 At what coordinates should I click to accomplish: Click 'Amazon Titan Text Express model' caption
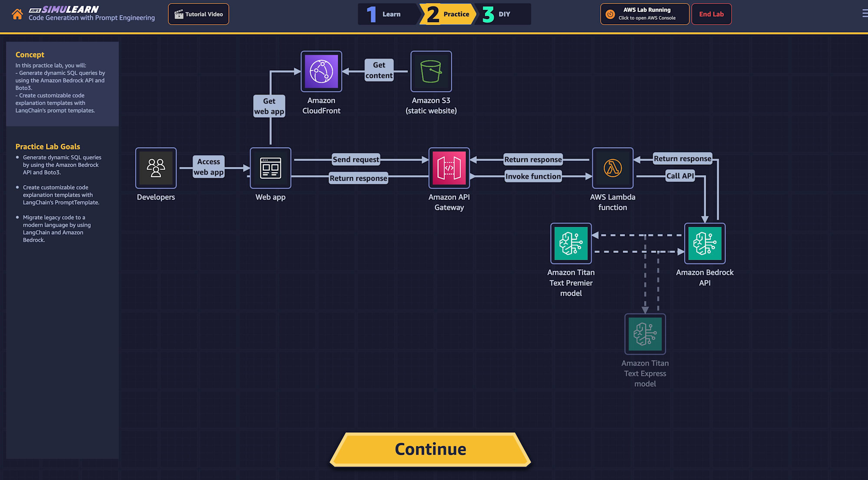pyautogui.click(x=645, y=373)
